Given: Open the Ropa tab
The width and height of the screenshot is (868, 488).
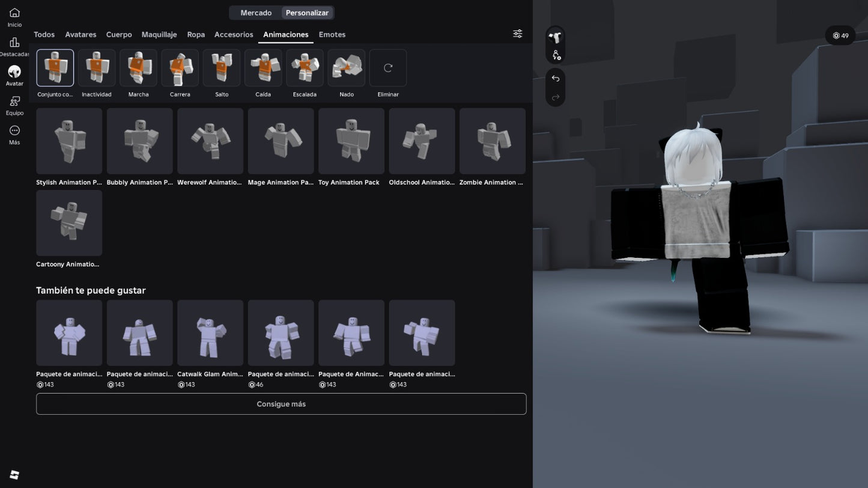Looking at the screenshot, I should [x=196, y=34].
